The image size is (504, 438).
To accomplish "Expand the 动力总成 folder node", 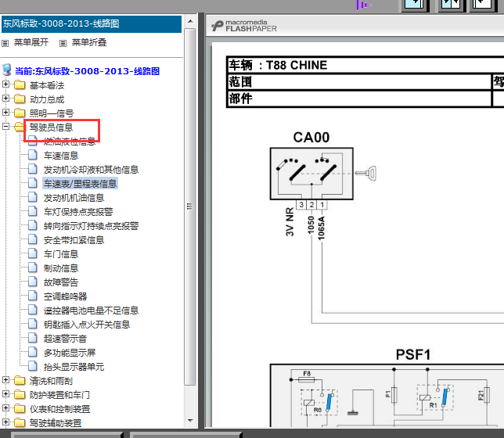I will coord(5,99).
